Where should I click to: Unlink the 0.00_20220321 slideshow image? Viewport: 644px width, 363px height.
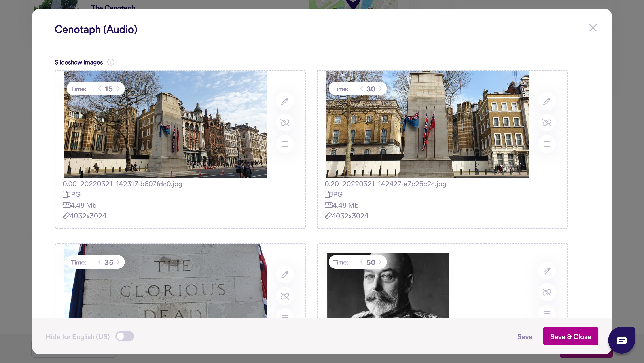coord(285,123)
